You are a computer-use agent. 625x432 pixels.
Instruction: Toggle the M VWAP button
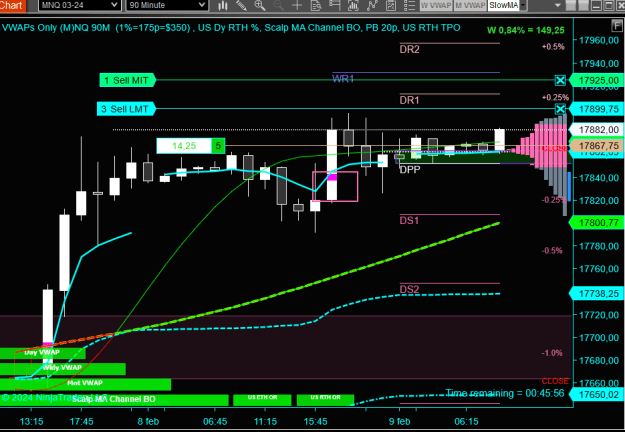click(470, 5)
